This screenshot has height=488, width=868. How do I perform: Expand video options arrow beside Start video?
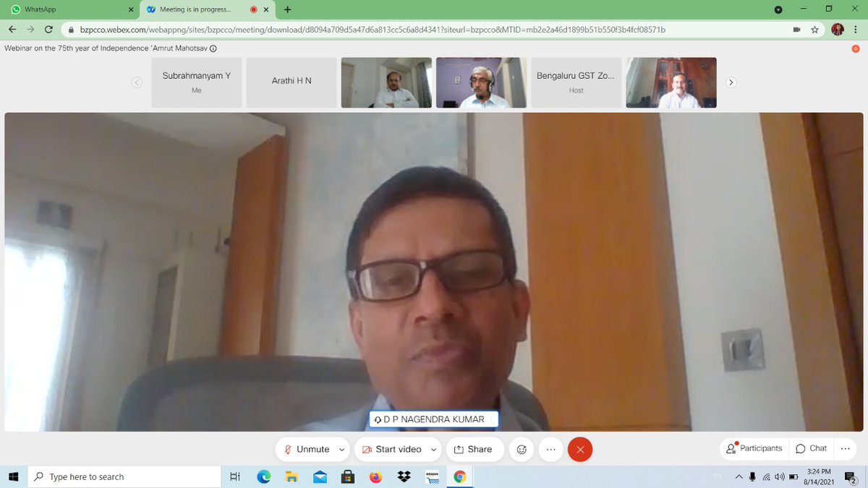[x=434, y=449]
